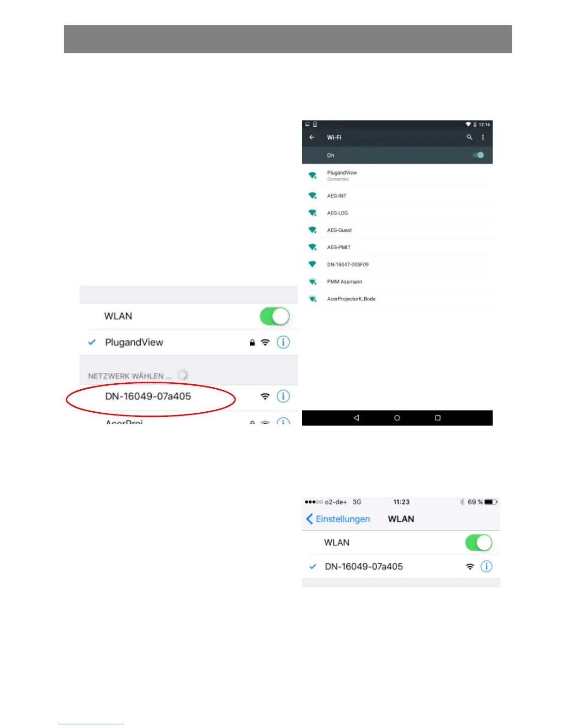This screenshot has height=728, width=563.
Task: Tap the connected PlugandView entry on Android
Action: [397, 176]
